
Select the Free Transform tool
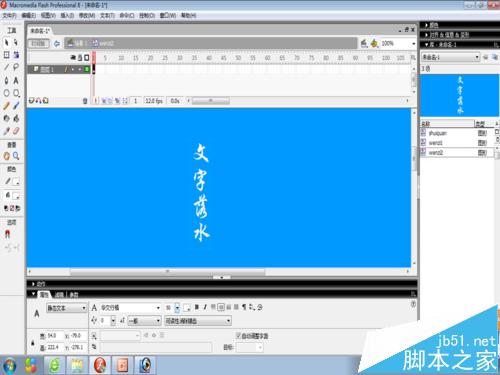coord(6,55)
